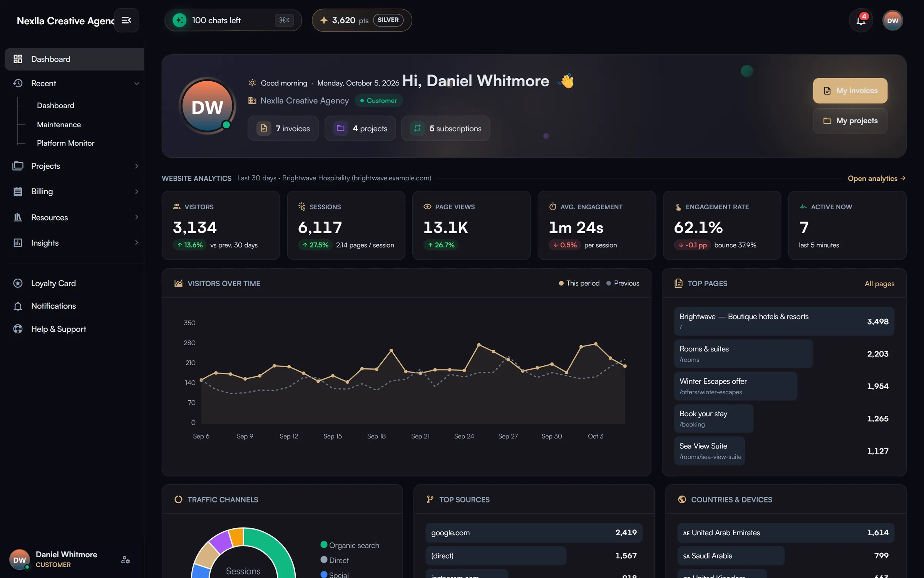Expand the Insights menu chevron
Screen dimensions: 924x578
point(136,243)
